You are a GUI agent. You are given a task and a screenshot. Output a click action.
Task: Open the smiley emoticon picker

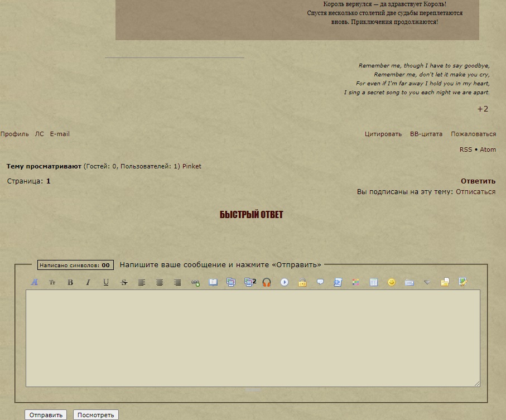pyautogui.click(x=392, y=282)
